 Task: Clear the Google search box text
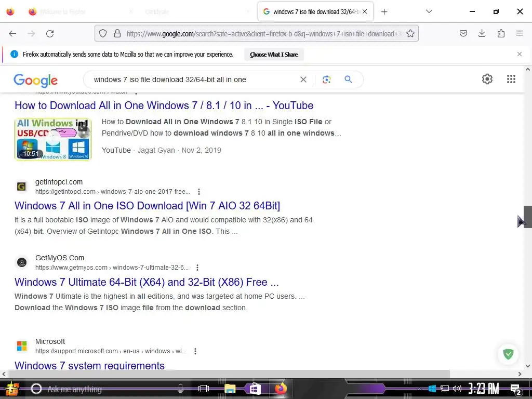pos(303,79)
